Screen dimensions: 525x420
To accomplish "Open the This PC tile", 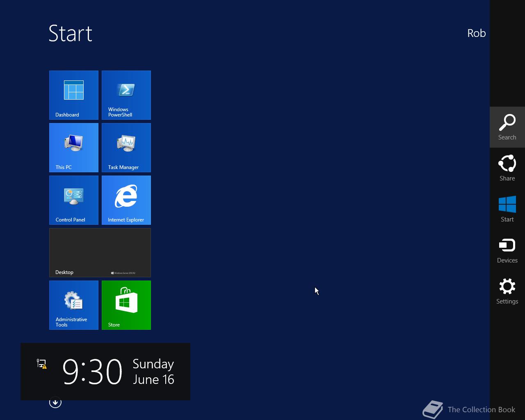I will (74, 148).
